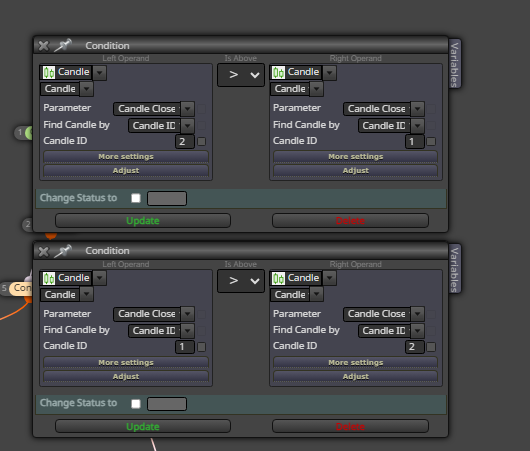Click upper panel right More settings button

[x=356, y=157]
